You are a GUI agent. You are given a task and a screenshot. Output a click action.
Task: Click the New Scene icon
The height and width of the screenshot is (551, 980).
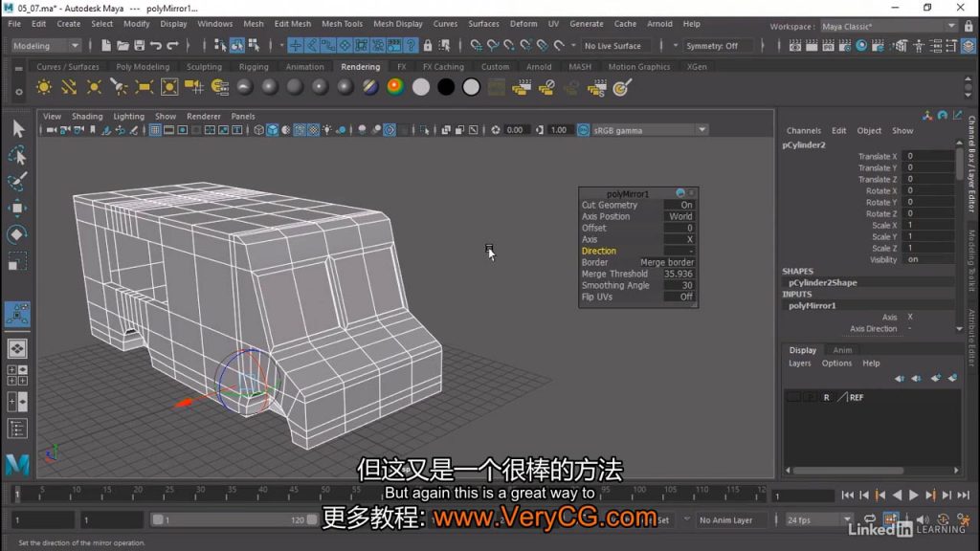[x=105, y=46]
